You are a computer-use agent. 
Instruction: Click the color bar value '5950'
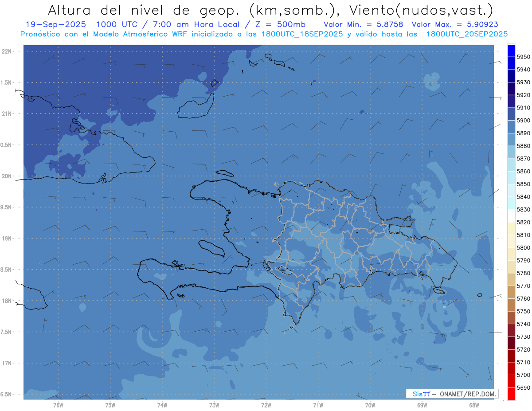coord(524,57)
